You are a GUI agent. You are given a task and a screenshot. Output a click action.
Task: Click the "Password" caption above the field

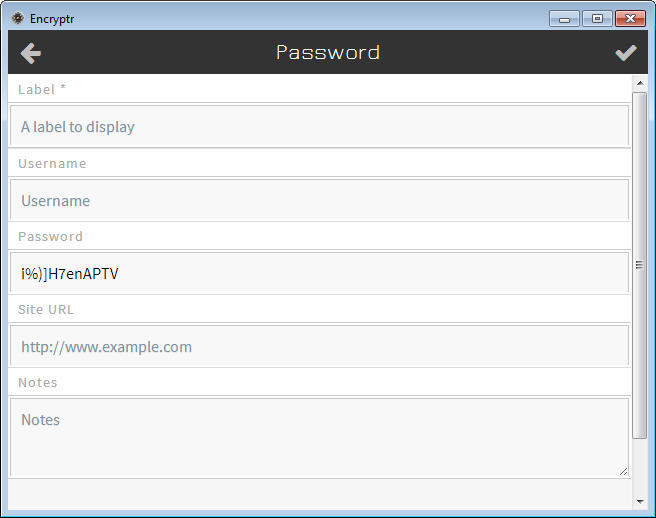pos(51,236)
